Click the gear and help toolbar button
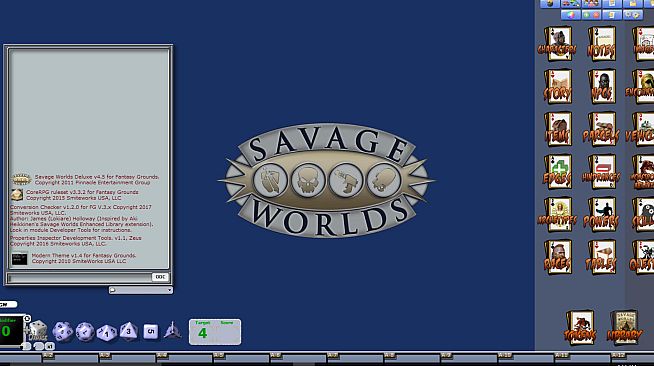The image size is (654, 366). pos(633,15)
